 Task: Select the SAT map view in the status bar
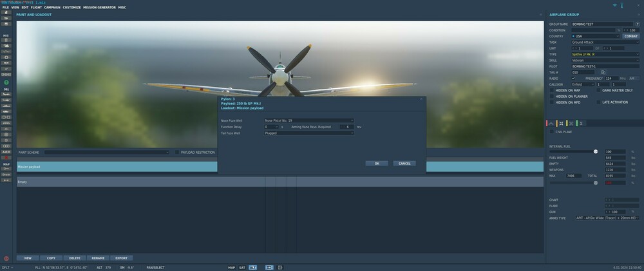(x=242, y=267)
